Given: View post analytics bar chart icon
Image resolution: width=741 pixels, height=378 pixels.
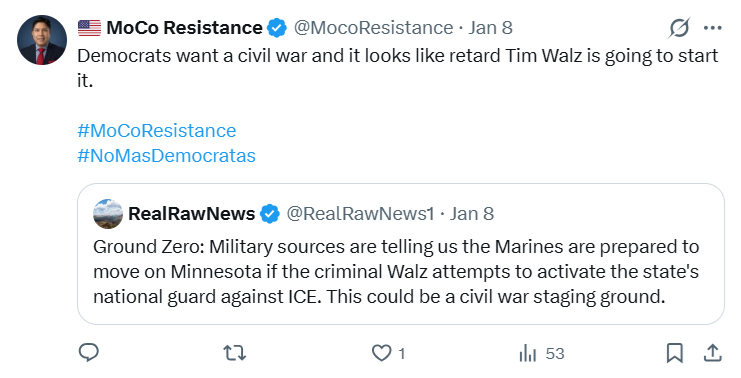Looking at the screenshot, I should pyautogui.click(x=527, y=353).
